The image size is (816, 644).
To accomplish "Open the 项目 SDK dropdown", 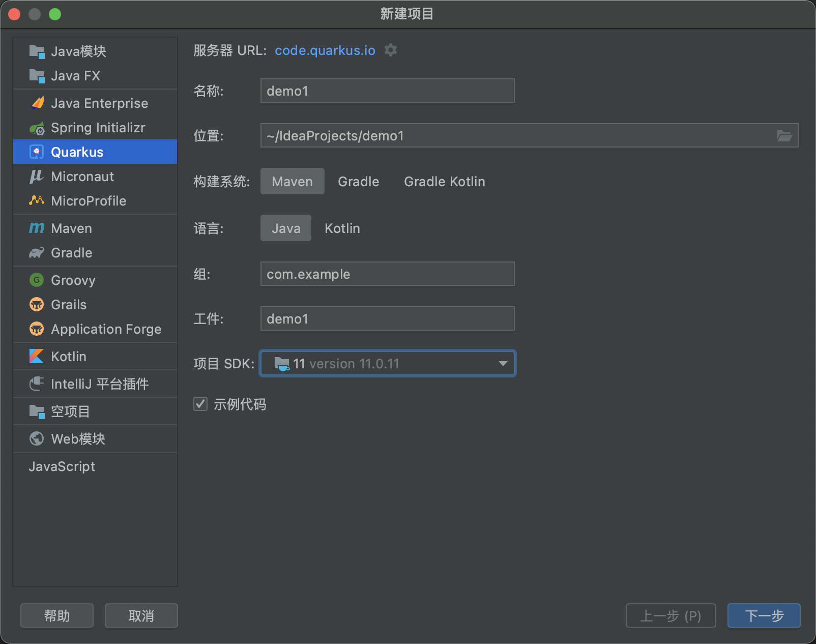I will pos(502,363).
